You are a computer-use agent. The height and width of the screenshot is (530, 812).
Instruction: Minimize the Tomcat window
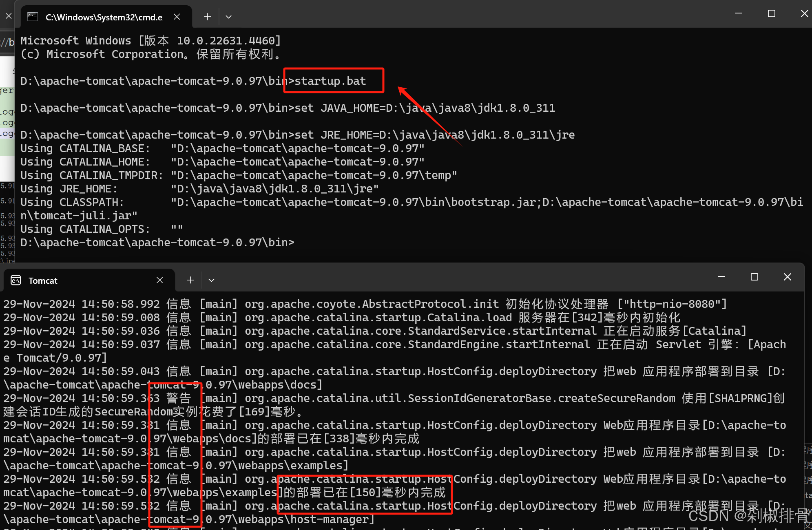click(x=721, y=277)
